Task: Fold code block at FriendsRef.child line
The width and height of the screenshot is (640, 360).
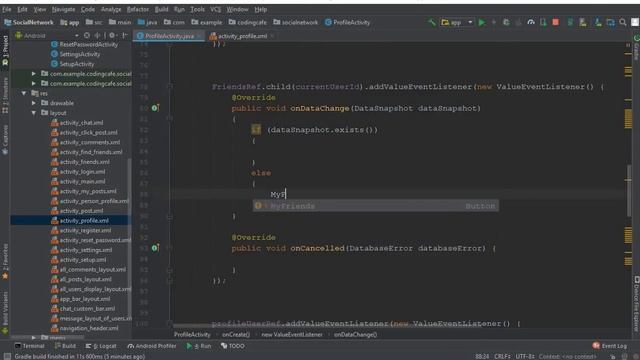Action: tap(170, 87)
